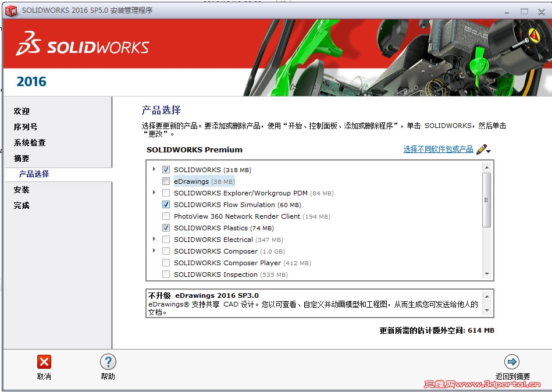Click description box scroll down arrow
552x392 pixels.
click(x=487, y=311)
